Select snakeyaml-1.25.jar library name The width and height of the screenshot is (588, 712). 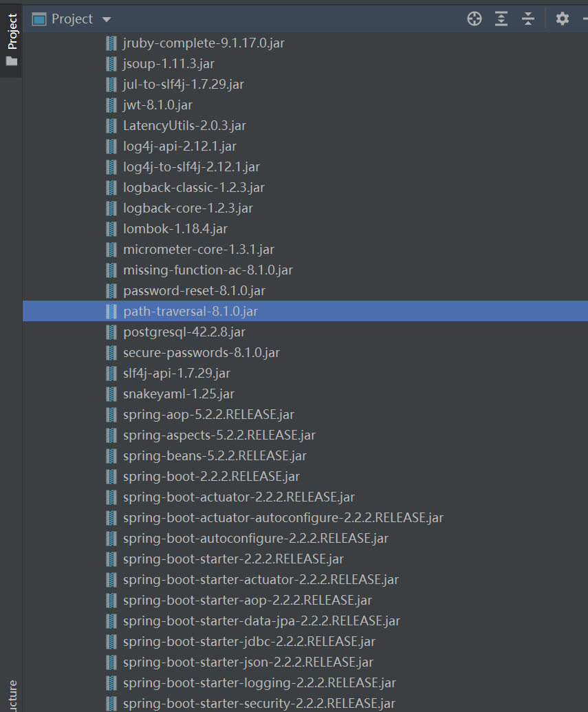pyautogui.click(x=179, y=394)
